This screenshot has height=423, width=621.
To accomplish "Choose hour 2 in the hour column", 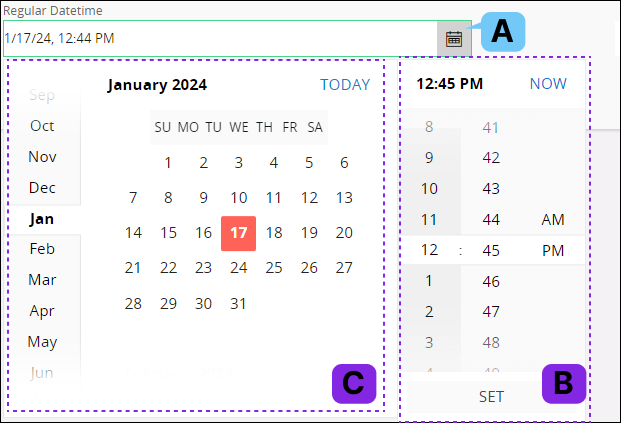I will [x=429, y=312].
